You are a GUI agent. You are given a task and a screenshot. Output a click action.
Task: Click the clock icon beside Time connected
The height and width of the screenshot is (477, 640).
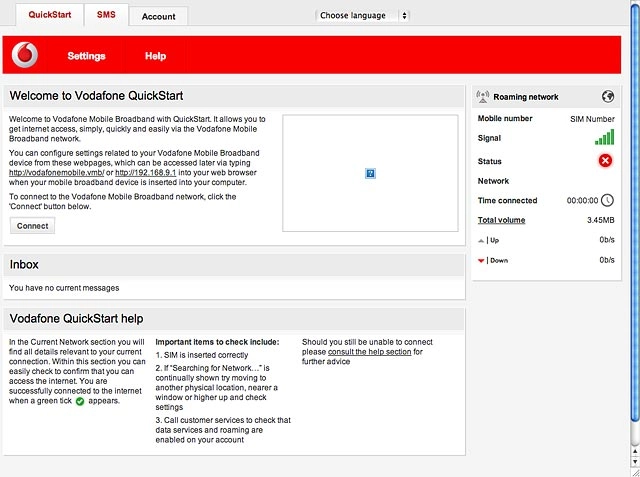[x=607, y=200]
